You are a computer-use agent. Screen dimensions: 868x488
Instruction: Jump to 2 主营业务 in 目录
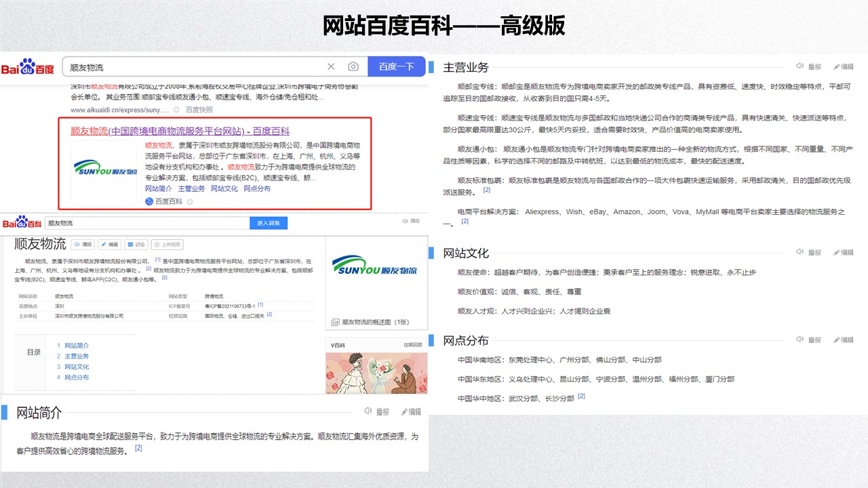click(73, 356)
